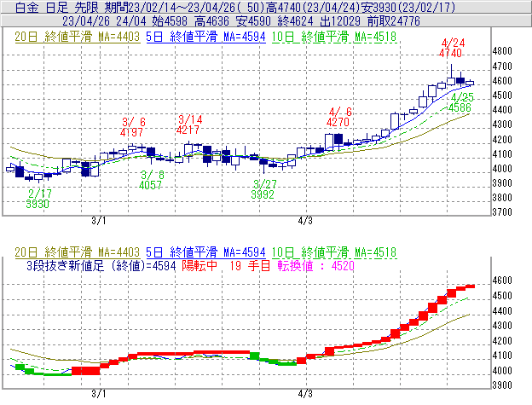Click the 4800 price level on upper axis

point(504,51)
